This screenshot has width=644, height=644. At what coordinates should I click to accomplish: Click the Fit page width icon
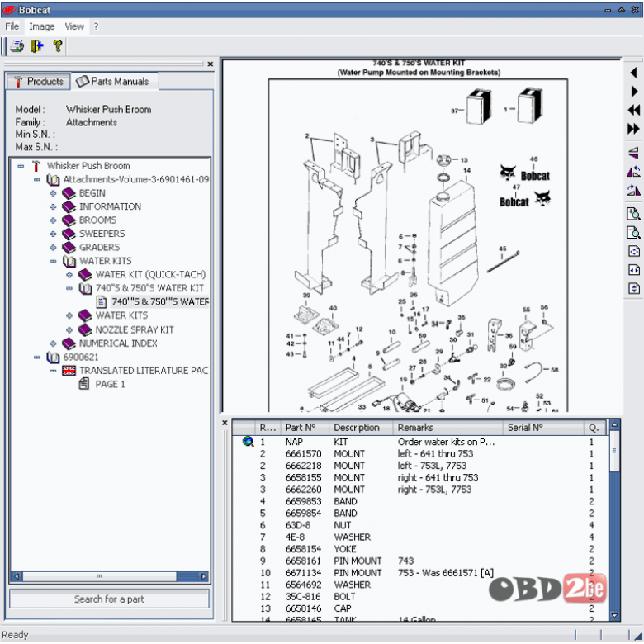click(x=634, y=270)
